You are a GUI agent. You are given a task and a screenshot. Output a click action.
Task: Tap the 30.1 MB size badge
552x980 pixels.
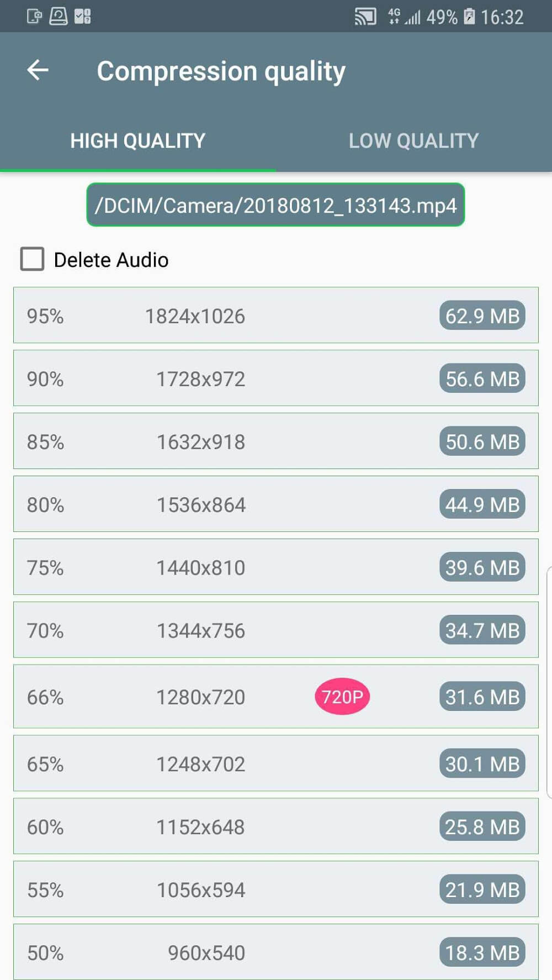(482, 764)
